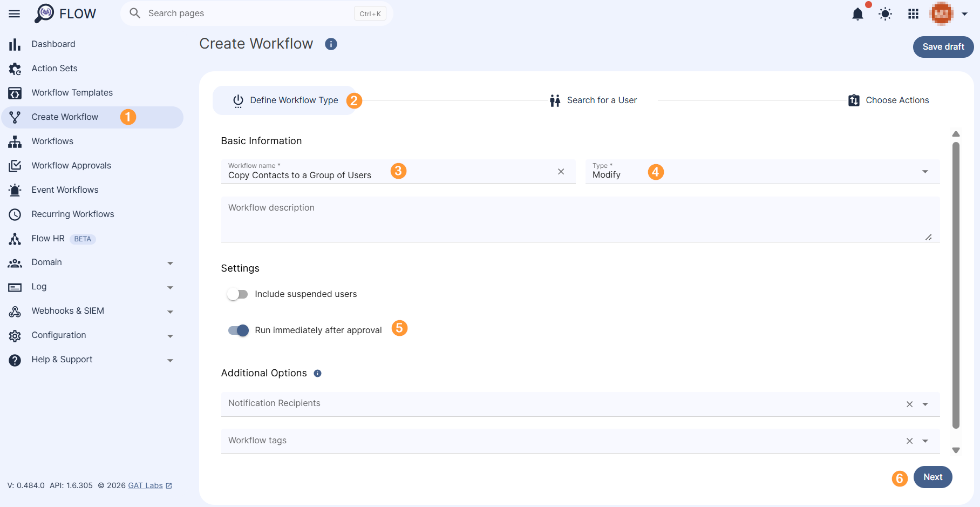Open the apps grid launcher
The height and width of the screenshot is (507, 980).
pyautogui.click(x=913, y=14)
